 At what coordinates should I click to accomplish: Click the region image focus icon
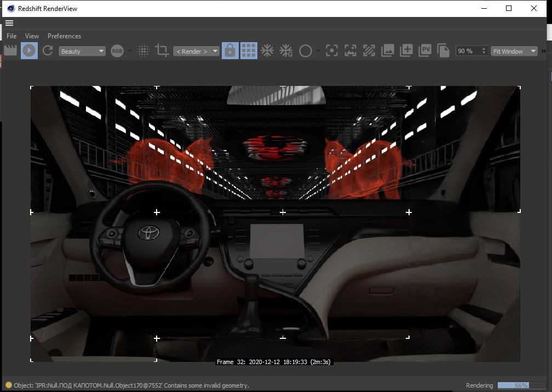click(x=350, y=51)
